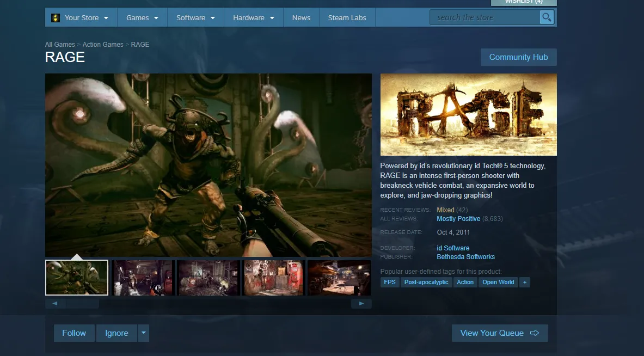Click the right arrow of thumbnail strip
The width and height of the screenshot is (644, 356).
click(361, 303)
